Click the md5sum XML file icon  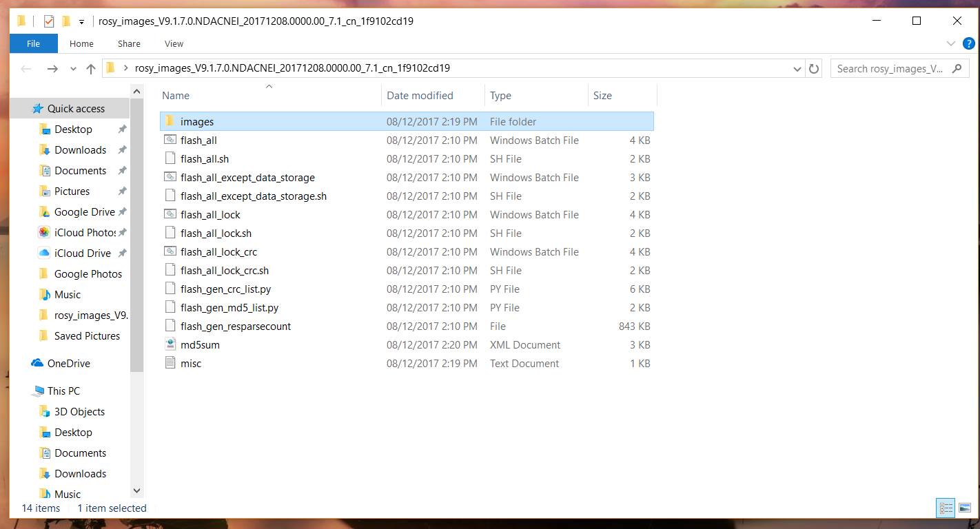[170, 344]
